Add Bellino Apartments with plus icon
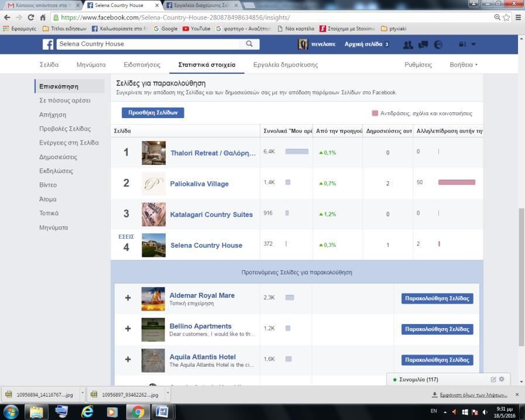The image size is (525, 420). click(x=128, y=329)
